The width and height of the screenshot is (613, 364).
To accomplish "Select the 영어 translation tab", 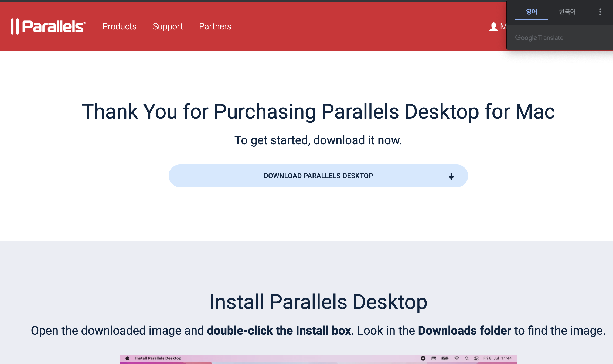I will click(x=532, y=12).
